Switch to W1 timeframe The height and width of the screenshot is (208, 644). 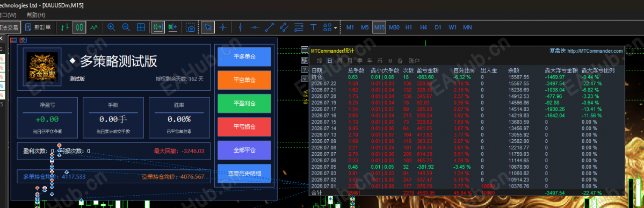tap(453, 27)
